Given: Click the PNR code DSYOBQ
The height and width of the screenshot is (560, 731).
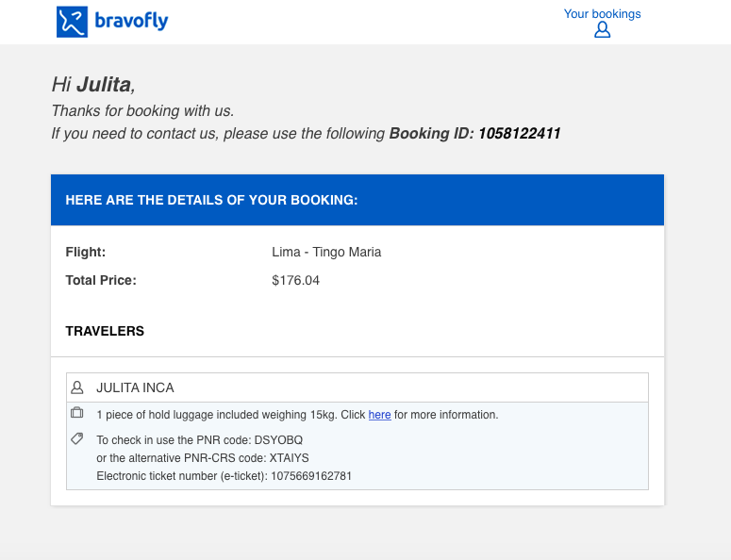Looking at the screenshot, I should [x=278, y=440].
